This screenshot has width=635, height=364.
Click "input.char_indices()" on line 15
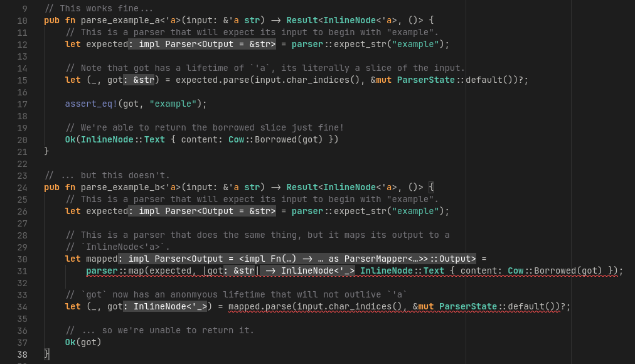point(307,80)
